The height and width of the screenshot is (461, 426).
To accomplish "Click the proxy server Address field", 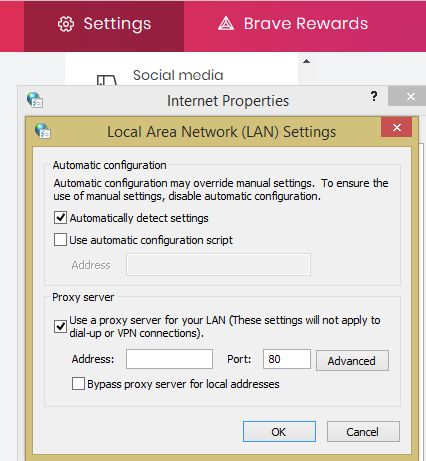I will point(169,359).
